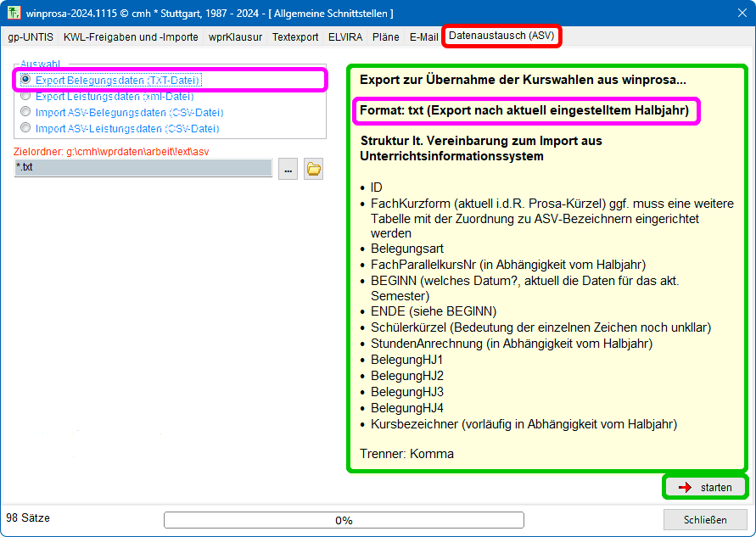This screenshot has height=537, width=756.
Task: Select Export Leistungsdaten (xml-Datei) option
Action: 25,96
